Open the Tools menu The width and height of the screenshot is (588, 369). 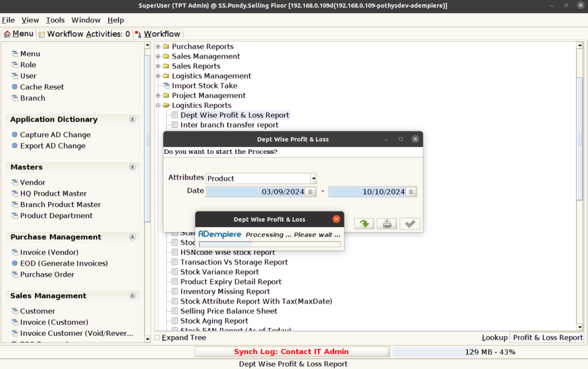point(55,20)
